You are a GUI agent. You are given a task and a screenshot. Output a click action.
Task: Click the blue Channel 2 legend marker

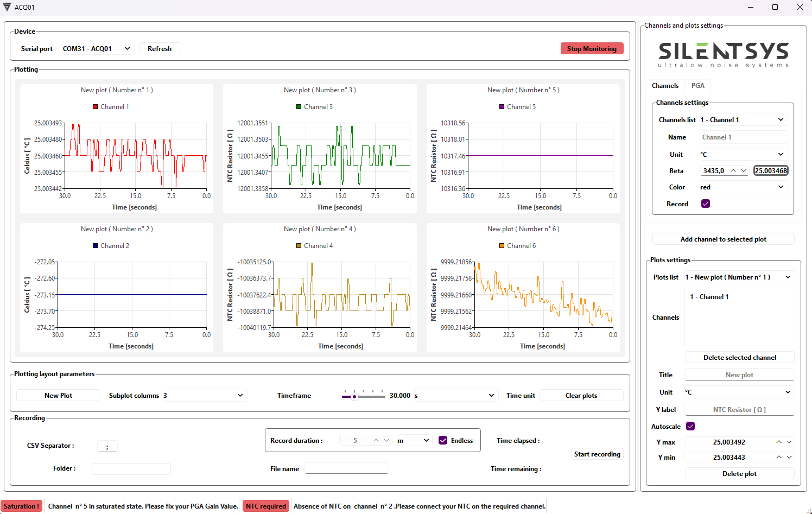coord(96,246)
